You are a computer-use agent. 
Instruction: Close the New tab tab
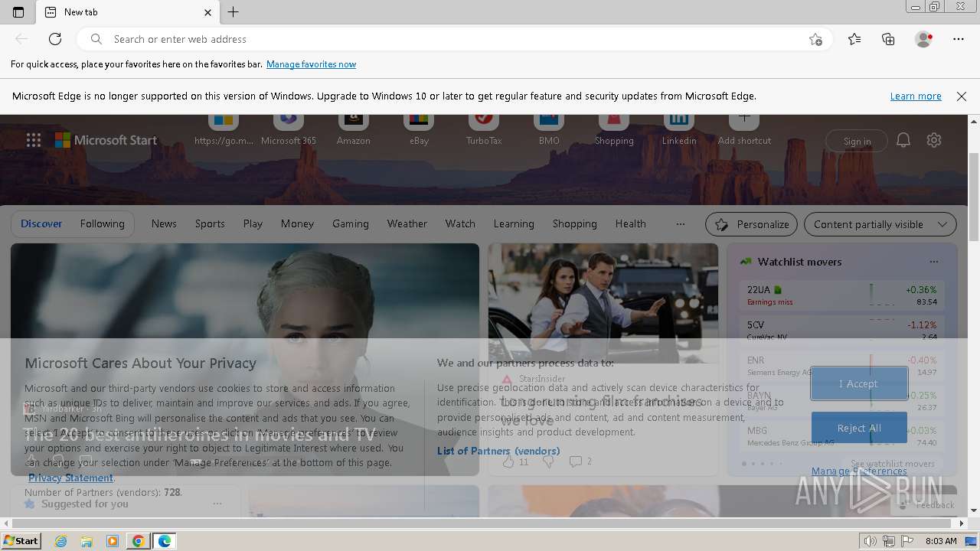[x=207, y=12]
